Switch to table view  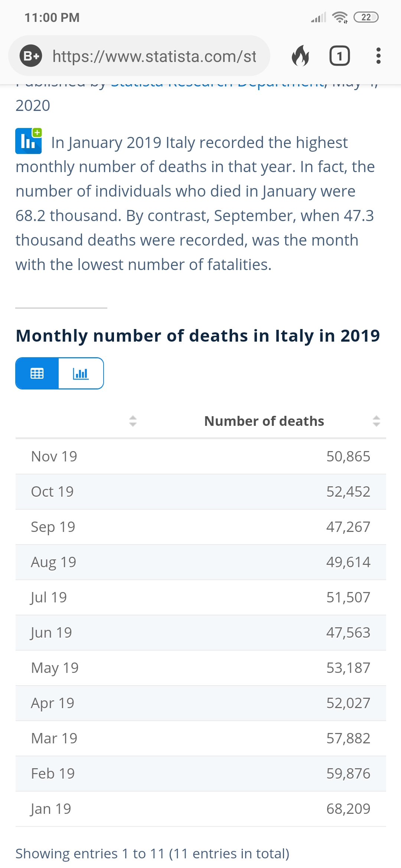click(x=37, y=373)
